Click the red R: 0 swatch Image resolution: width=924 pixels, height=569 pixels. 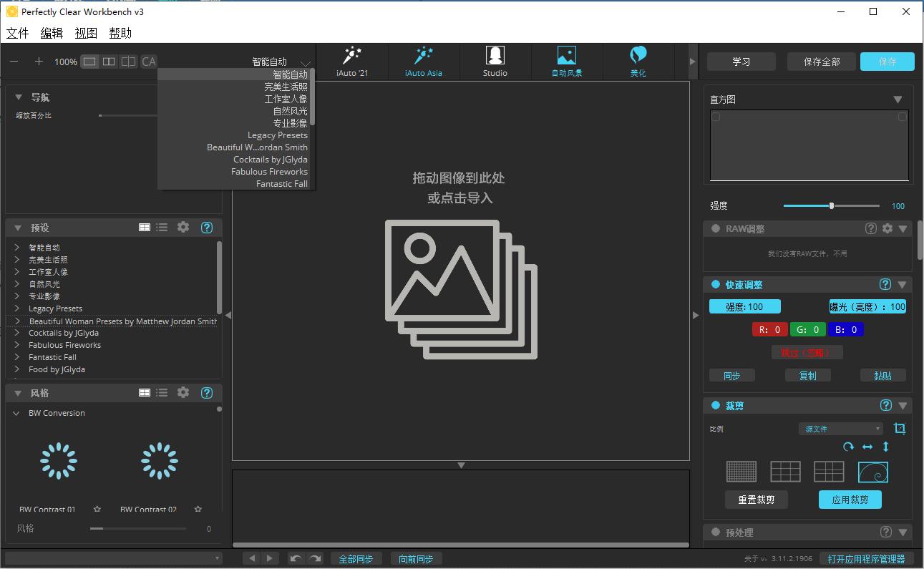[770, 330]
